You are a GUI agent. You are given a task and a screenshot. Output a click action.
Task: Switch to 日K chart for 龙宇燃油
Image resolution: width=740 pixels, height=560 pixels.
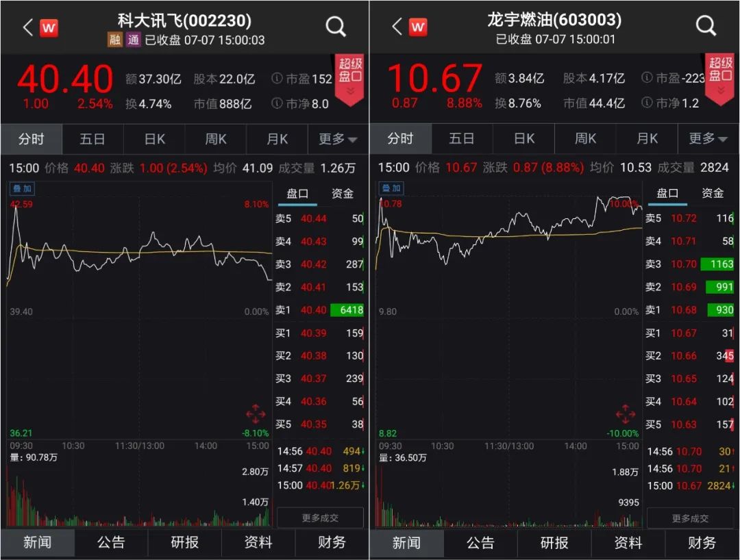pos(524,138)
